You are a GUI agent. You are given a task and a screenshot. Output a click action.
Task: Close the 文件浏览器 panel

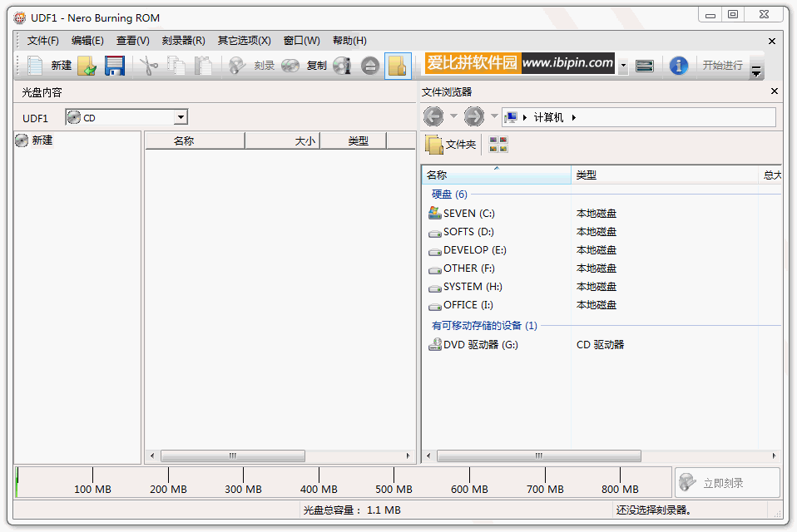click(775, 91)
